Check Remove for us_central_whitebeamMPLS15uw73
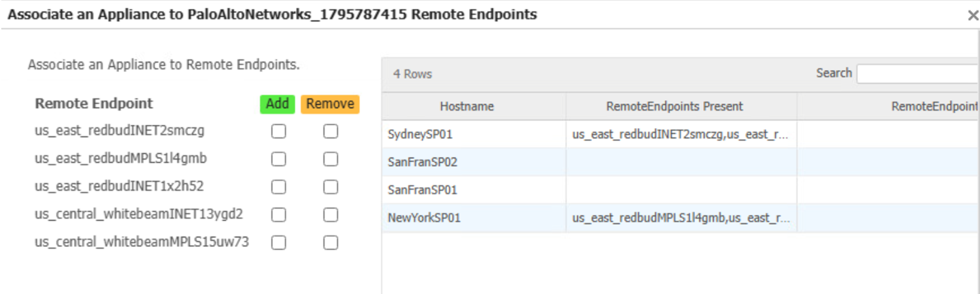The image size is (980, 294). [331, 242]
